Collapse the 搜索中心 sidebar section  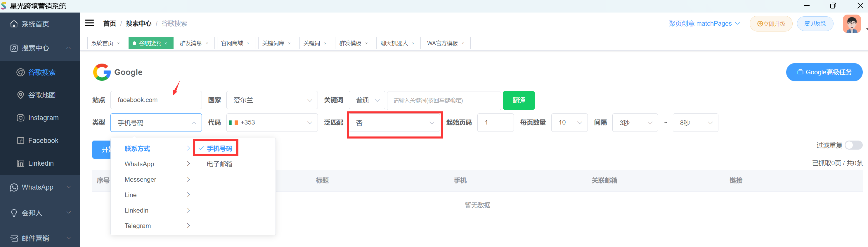pos(40,48)
